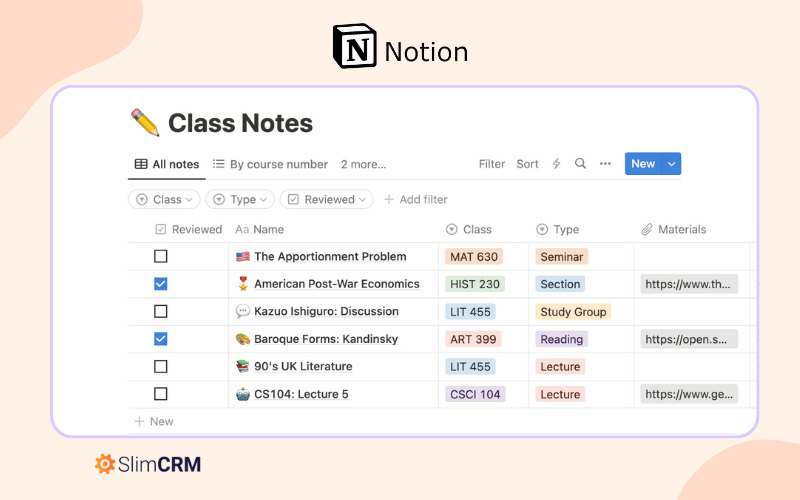Click the Lecture tag for CS104: Lecture 5
800x500 pixels.
pyautogui.click(x=560, y=394)
